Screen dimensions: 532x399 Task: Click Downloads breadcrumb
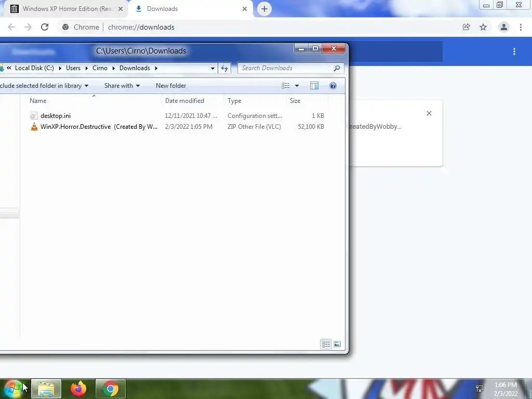click(135, 68)
